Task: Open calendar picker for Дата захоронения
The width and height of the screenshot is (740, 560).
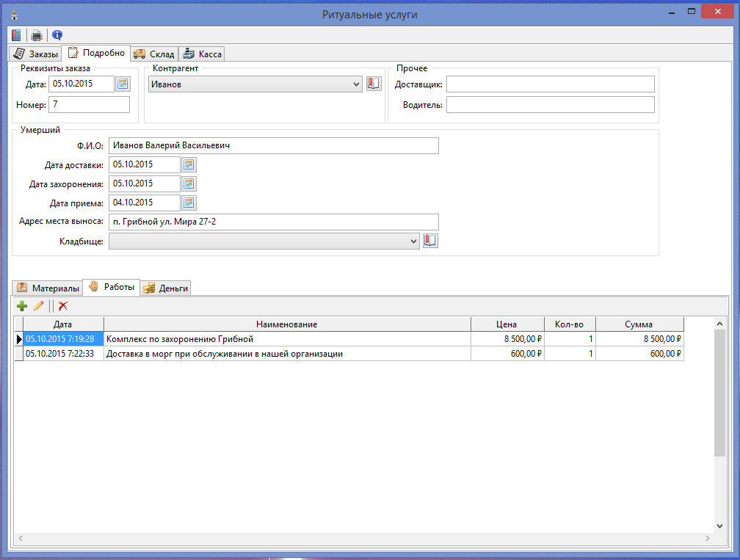Action: pyautogui.click(x=189, y=183)
